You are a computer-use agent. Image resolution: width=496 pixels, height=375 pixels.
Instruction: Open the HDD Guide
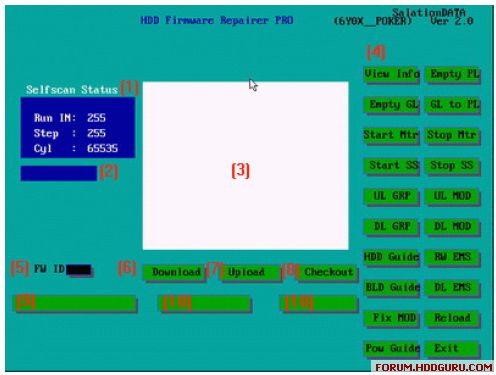392,257
